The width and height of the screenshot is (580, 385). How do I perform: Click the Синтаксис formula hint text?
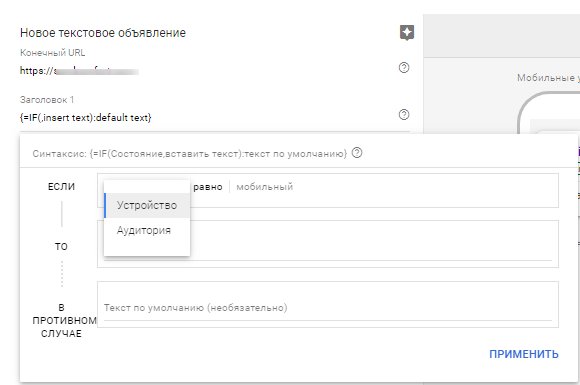(190, 153)
